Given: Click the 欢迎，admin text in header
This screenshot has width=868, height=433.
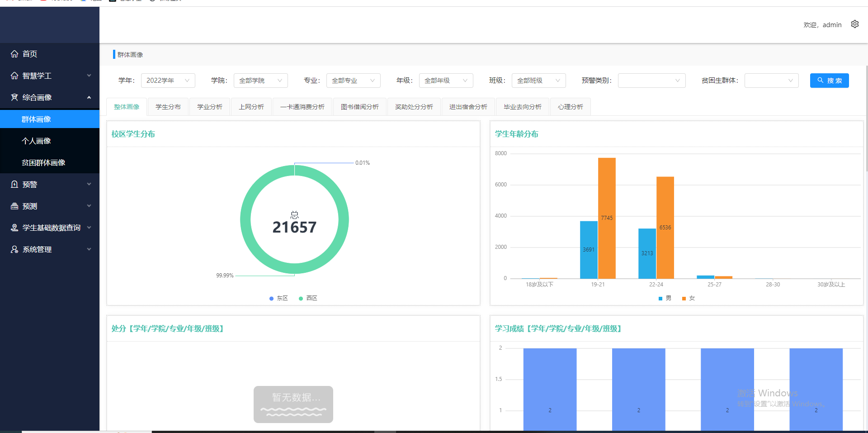Looking at the screenshot, I should coord(822,25).
